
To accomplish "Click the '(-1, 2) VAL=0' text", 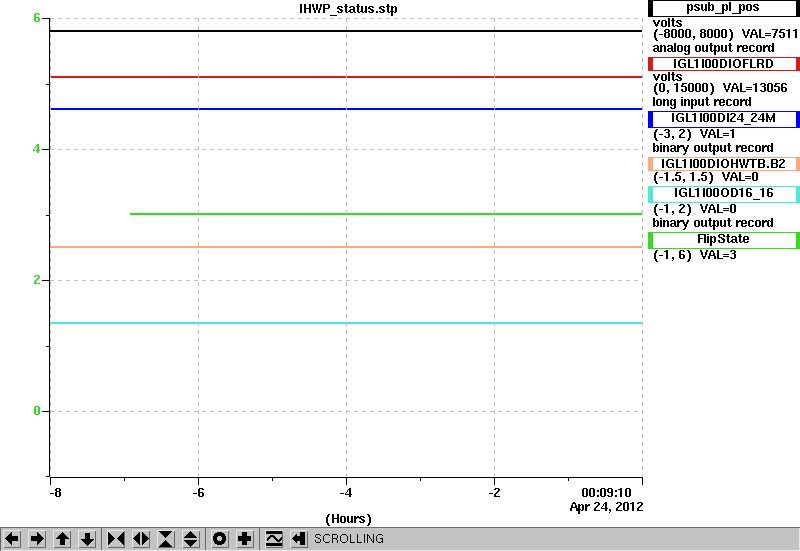I will click(x=694, y=209).
